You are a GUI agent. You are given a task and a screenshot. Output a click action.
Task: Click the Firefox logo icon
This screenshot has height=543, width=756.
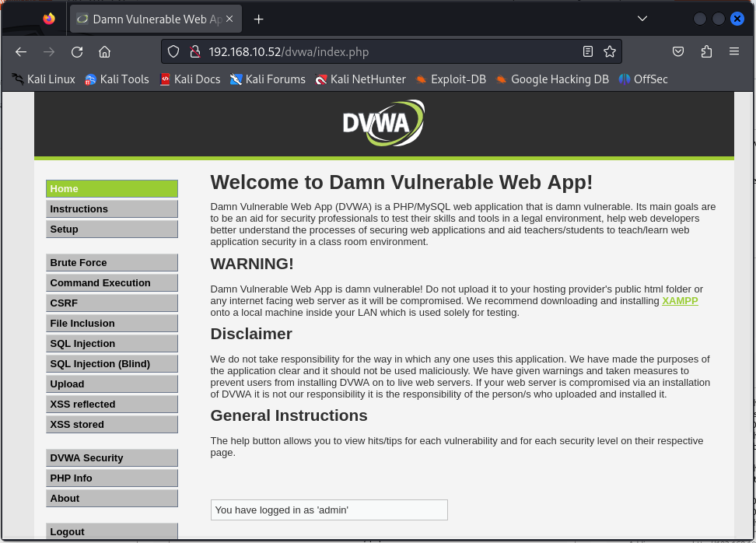(49, 19)
